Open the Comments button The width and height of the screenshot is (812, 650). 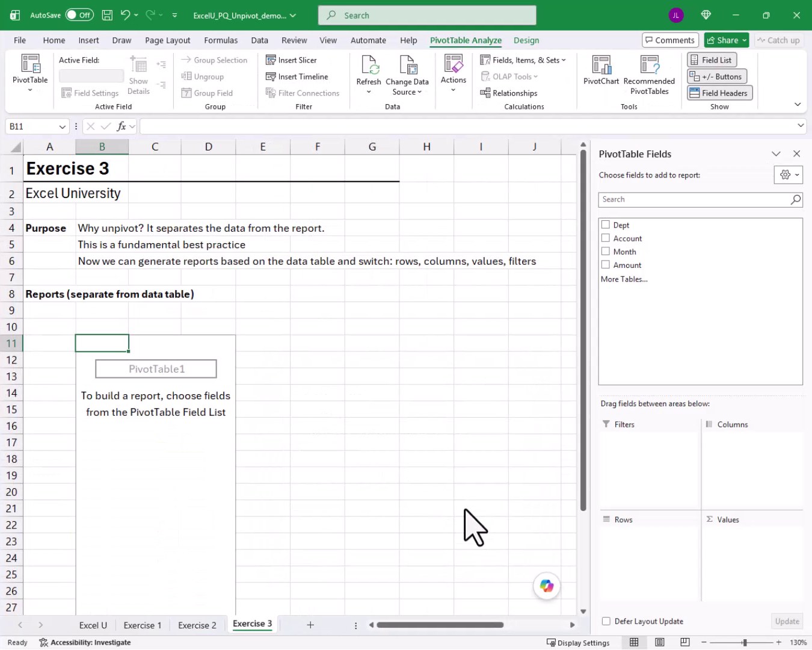tap(670, 40)
